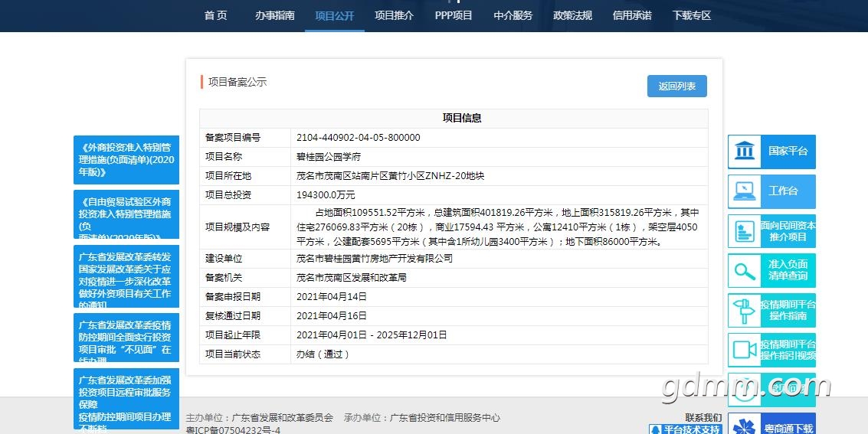Click review date 2021年04月16日
Viewport: 868px width, 434px height.
point(332,315)
